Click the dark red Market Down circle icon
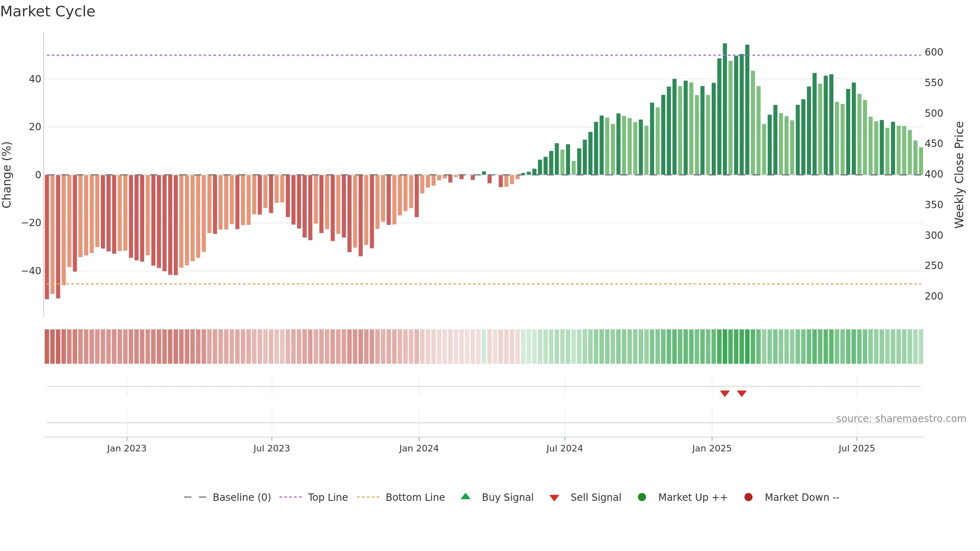This screenshot has width=980, height=551. (x=748, y=497)
